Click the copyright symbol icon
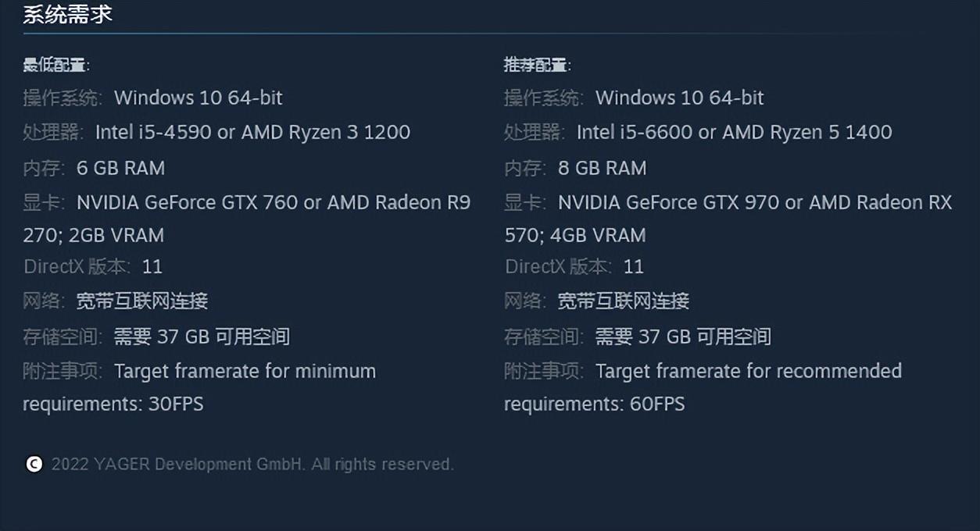This screenshot has width=980, height=531. 34,465
